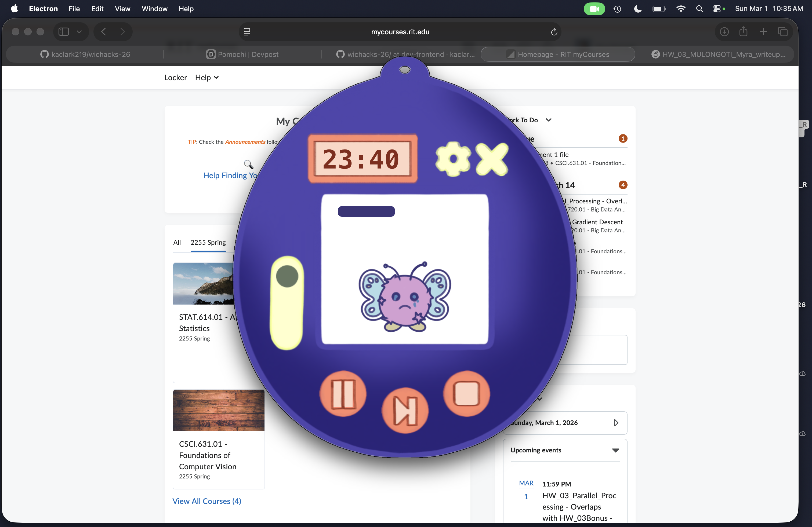Reload the mycourses.rit.edu page
The height and width of the screenshot is (527, 812).
(x=554, y=32)
